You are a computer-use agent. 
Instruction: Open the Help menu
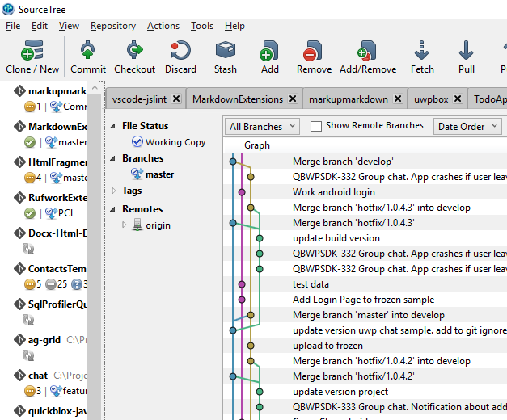click(234, 26)
